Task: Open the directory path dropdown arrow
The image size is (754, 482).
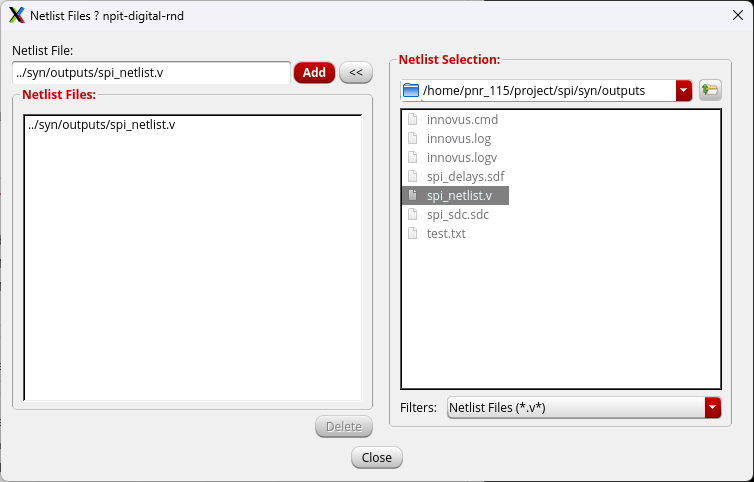Action: (684, 90)
